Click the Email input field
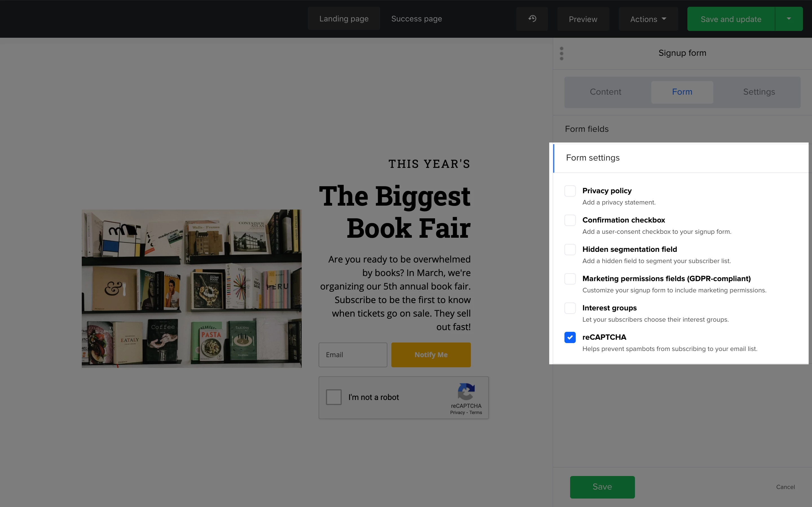812x507 pixels. 353,355
